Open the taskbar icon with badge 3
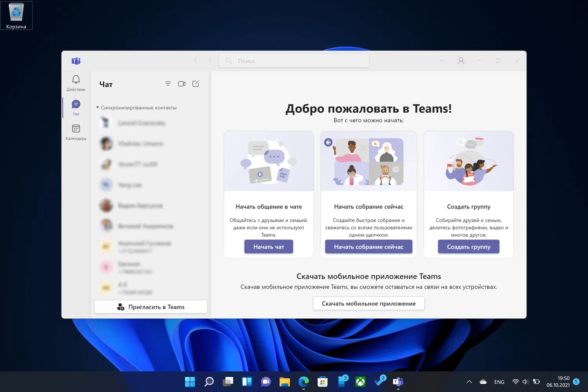The height and width of the screenshot is (392, 588). [342, 381]
